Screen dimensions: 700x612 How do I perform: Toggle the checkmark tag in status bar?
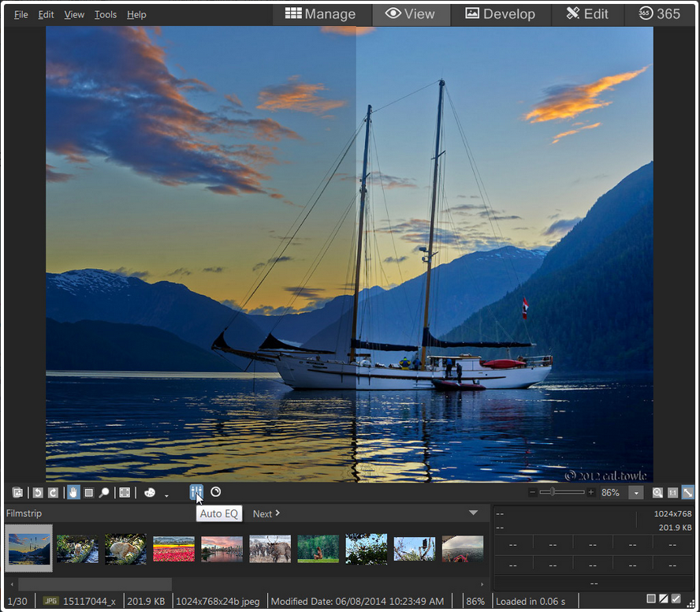pyautogui.click(x=676, y=599)
